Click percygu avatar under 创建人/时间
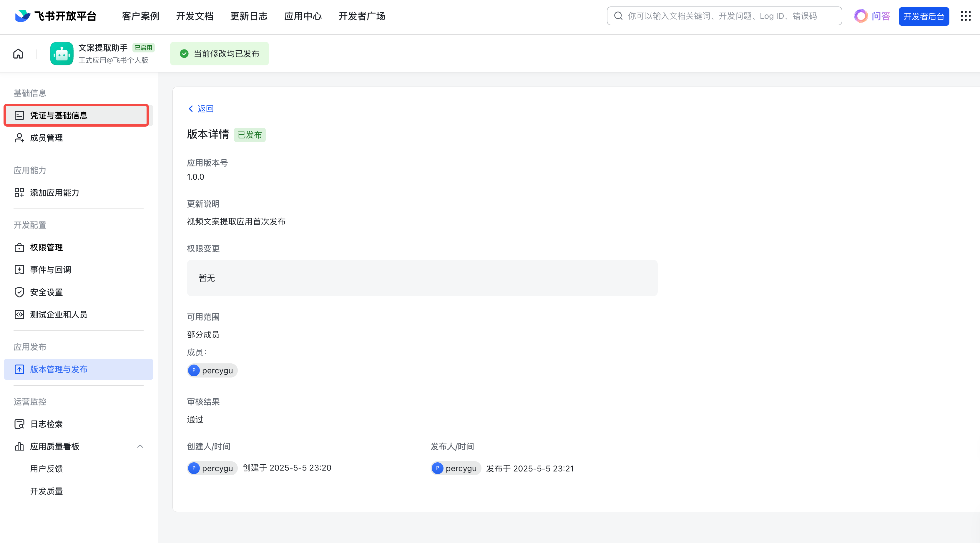The height and width of the screenshot is (543, 980). coord(194,468)
